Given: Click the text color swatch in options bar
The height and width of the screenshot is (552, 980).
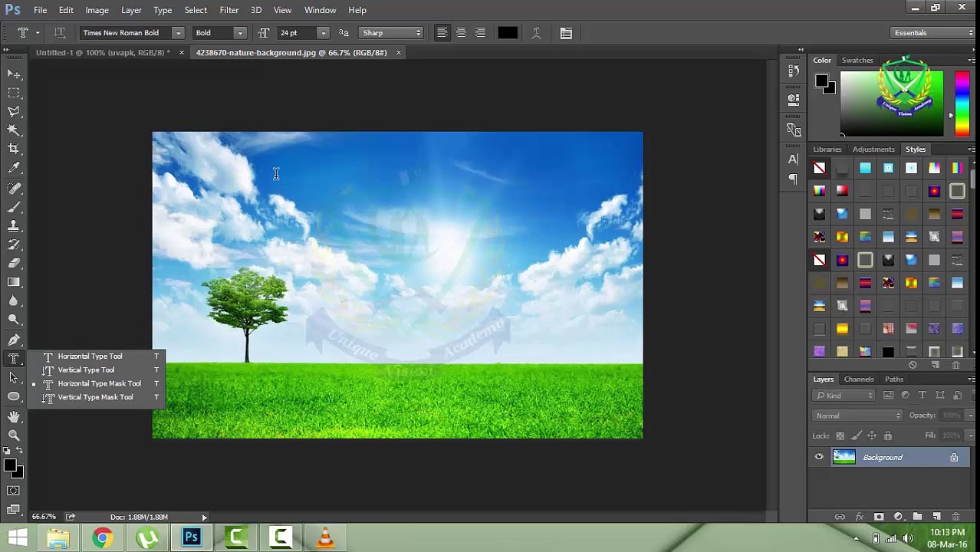Looking at the screenshot, I should click(x=508, y=33).
